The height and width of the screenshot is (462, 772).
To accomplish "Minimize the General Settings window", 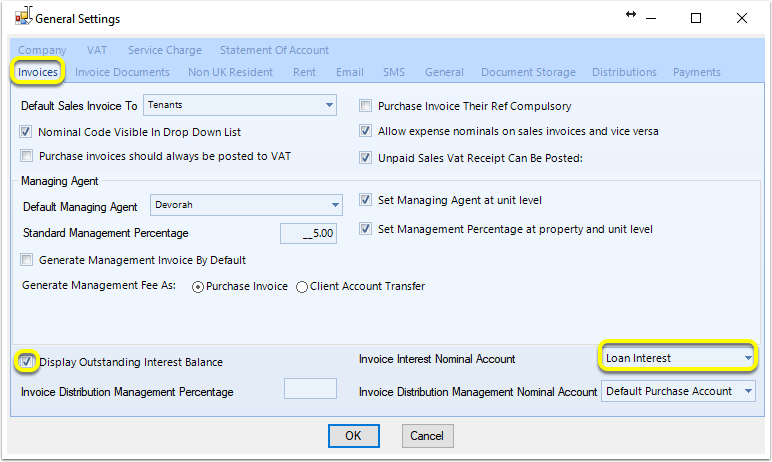I will click(651, 19).
